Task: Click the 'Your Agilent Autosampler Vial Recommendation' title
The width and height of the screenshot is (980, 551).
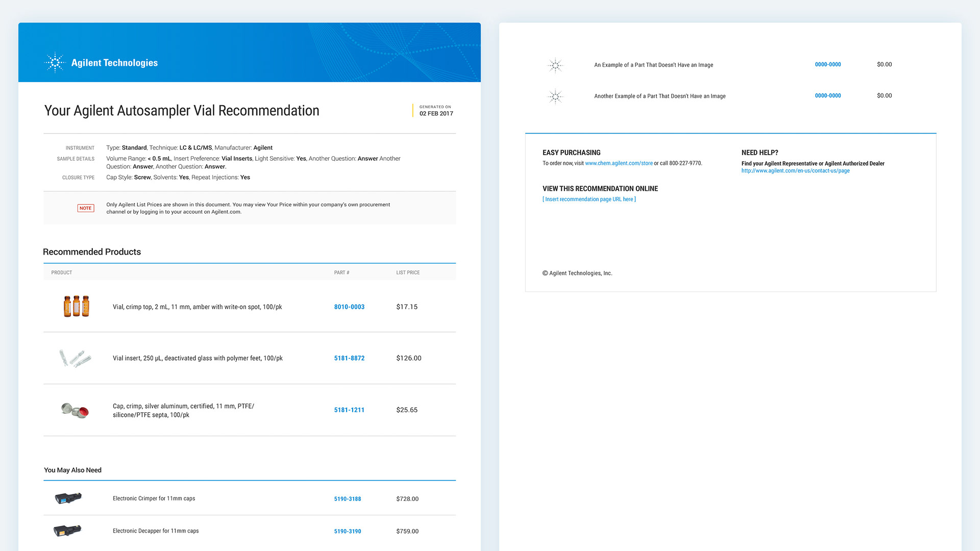Action: tap(182, 111)
